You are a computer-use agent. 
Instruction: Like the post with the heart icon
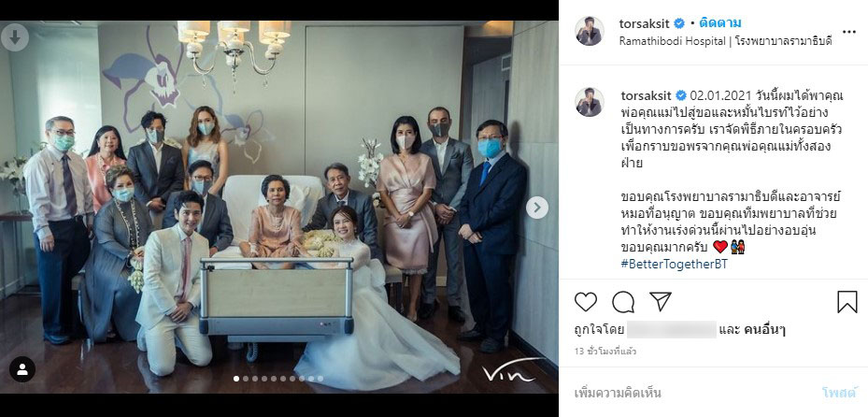[585, 302]
